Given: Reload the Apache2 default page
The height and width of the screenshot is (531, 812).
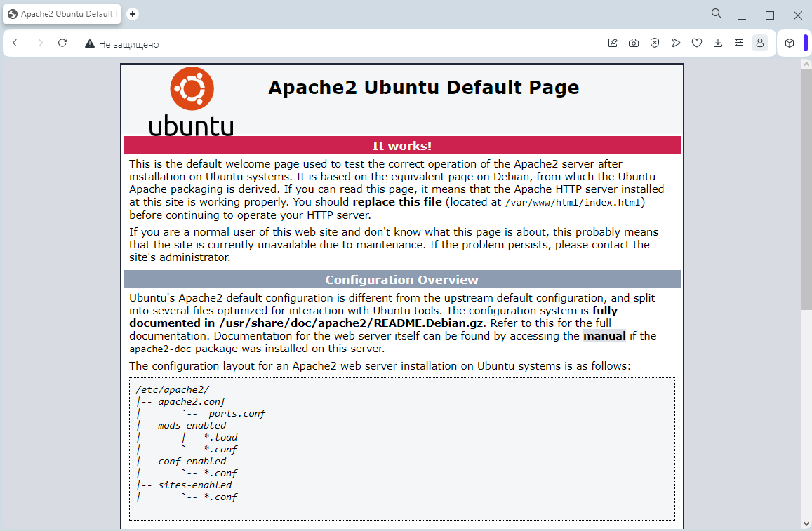Looking at the screenshot, I should point(62,43).
